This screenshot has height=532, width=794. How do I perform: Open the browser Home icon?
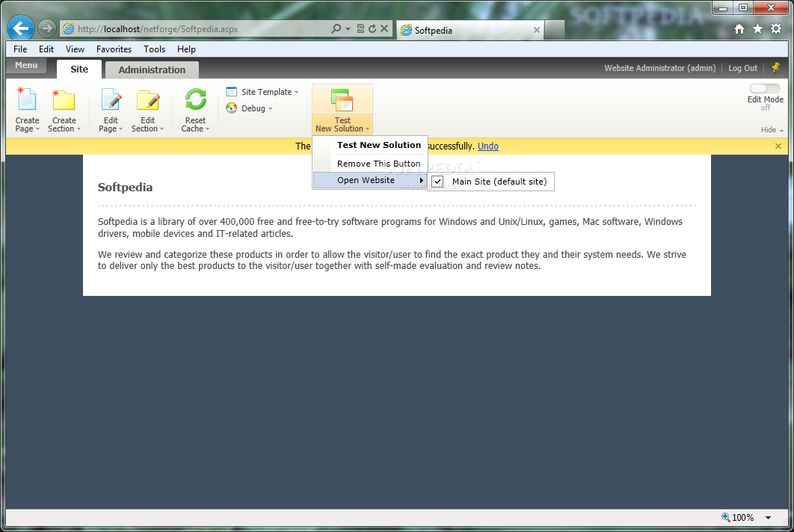(x=739, y=29)
